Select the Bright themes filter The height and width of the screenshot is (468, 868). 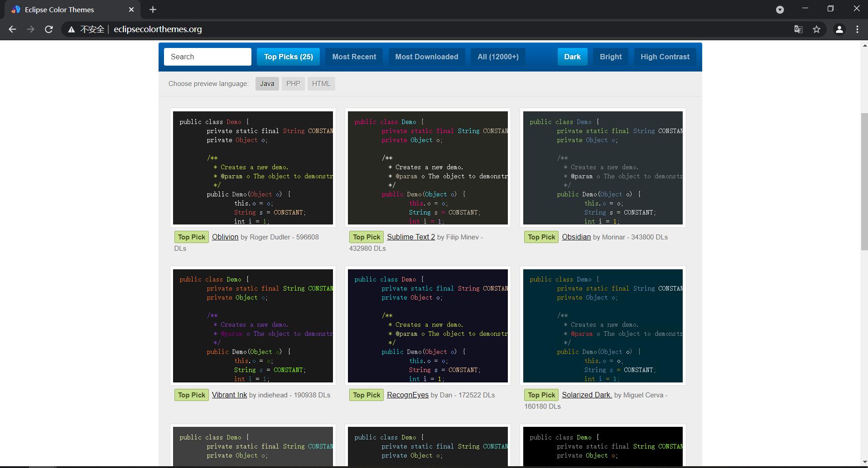point(611,57)
